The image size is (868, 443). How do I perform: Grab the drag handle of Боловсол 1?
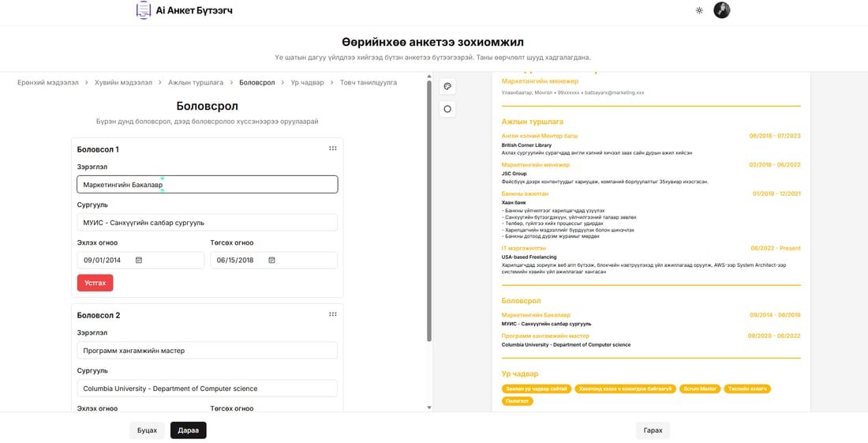[x=333, y=148]
